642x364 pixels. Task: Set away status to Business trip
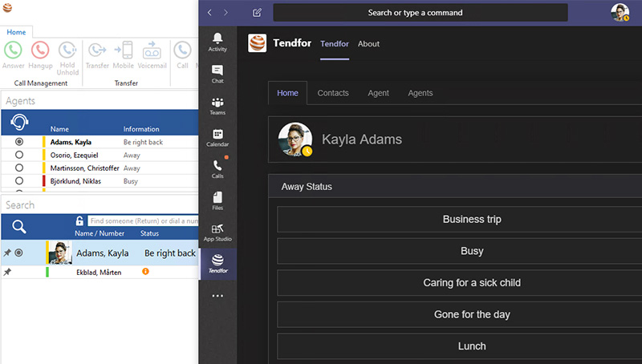[x=459, y=220]
